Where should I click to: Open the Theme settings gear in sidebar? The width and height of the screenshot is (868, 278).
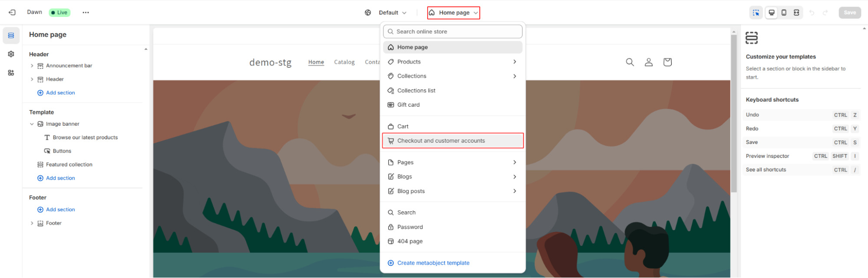[x=11, y=54]
